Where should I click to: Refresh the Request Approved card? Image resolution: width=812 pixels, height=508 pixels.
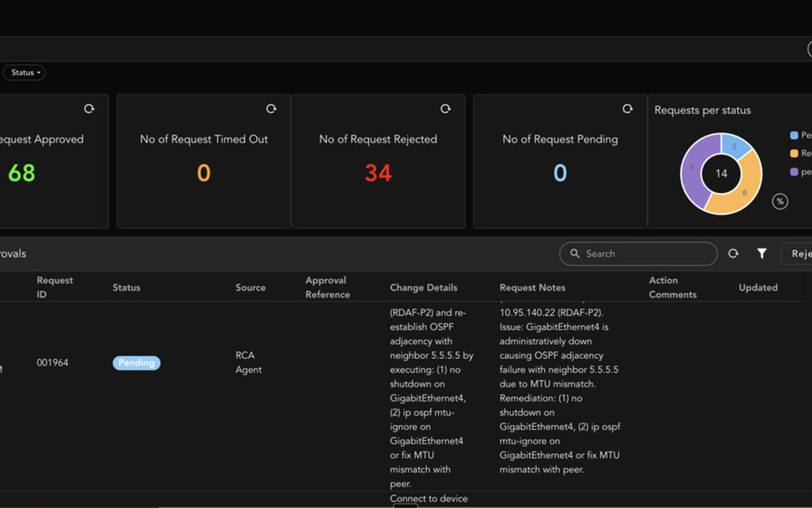(x=89, y=109)
